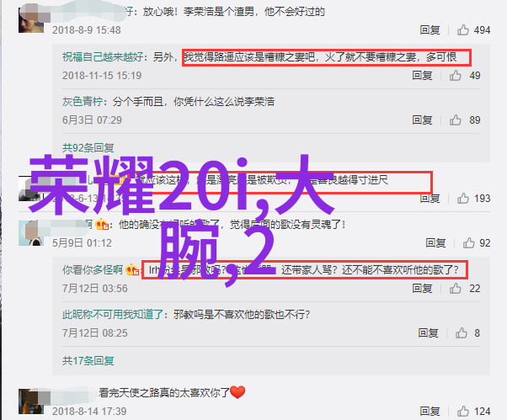Open 灰色青柠 user profile
Image resolution: width=507 pixels, height=420 pixels.
(x=83, y=102)
